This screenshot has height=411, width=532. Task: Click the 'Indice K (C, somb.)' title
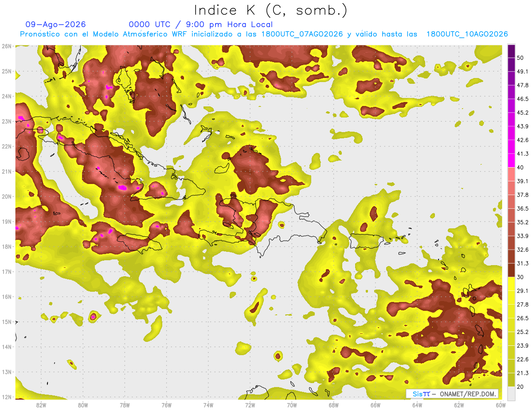click(x=271, y=11)
